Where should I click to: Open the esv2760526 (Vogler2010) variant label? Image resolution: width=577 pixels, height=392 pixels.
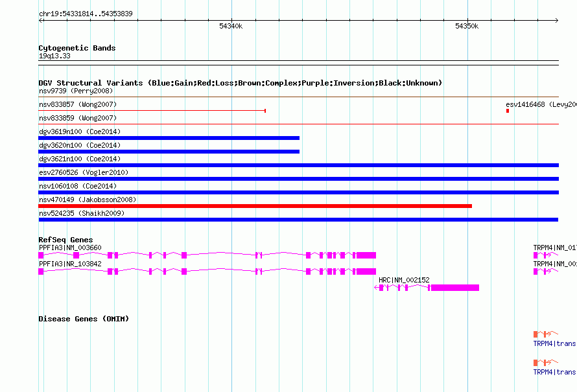(84, 172)
